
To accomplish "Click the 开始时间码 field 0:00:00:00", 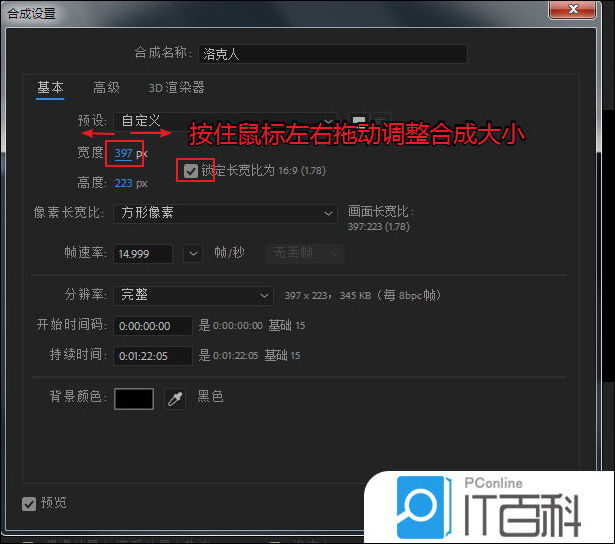I will pyautogui.click(x=153, y=326).
